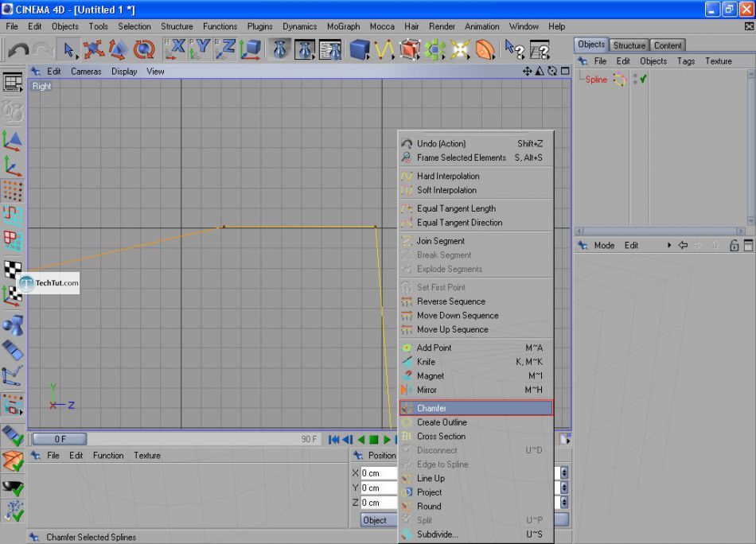Select the Live Selection arrow tool

69,49
